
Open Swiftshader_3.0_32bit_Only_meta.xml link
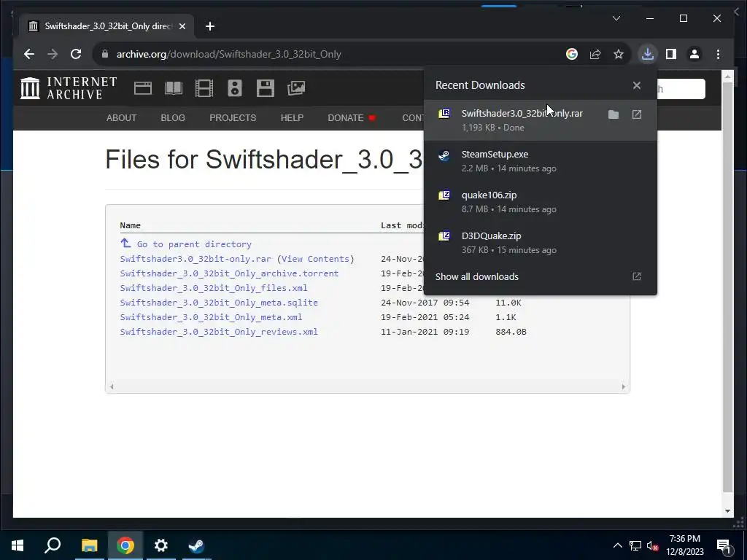click(x=211, y=316)
